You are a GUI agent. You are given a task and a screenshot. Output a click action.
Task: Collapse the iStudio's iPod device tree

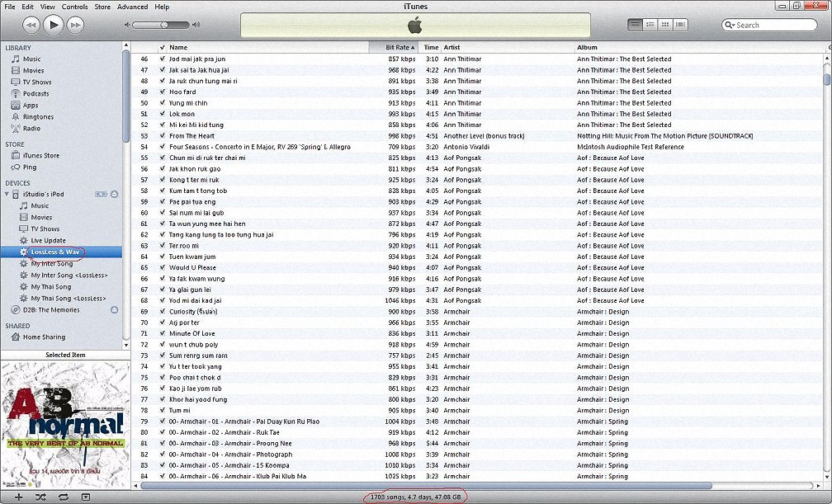(8, 194)
